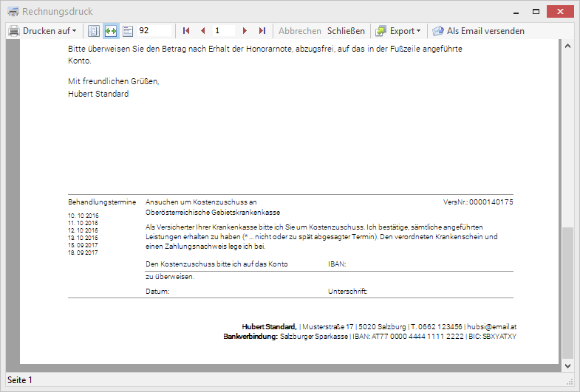580x392 pixels.
Task: Go to the first page
Action: click(x=186, y=31)
